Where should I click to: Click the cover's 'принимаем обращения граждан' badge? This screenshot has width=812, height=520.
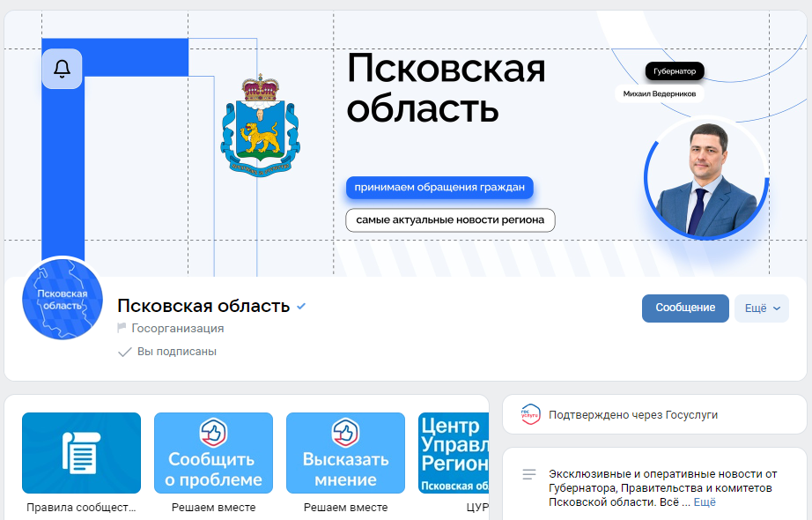(439, 187)
